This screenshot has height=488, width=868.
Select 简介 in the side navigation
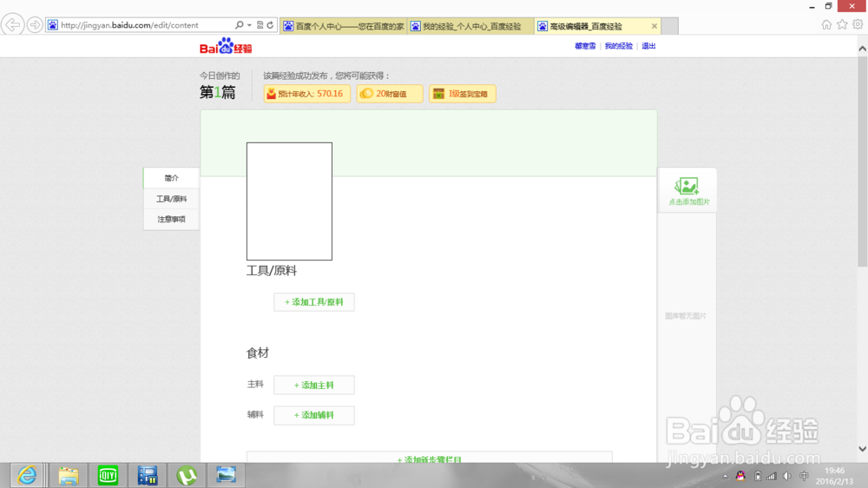tap(171, 178)
